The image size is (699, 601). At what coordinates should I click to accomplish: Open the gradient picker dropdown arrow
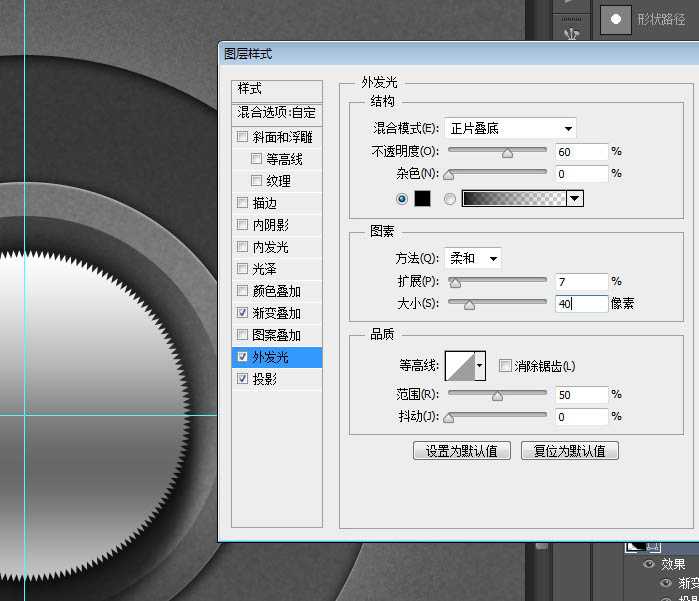click(575, 198)
